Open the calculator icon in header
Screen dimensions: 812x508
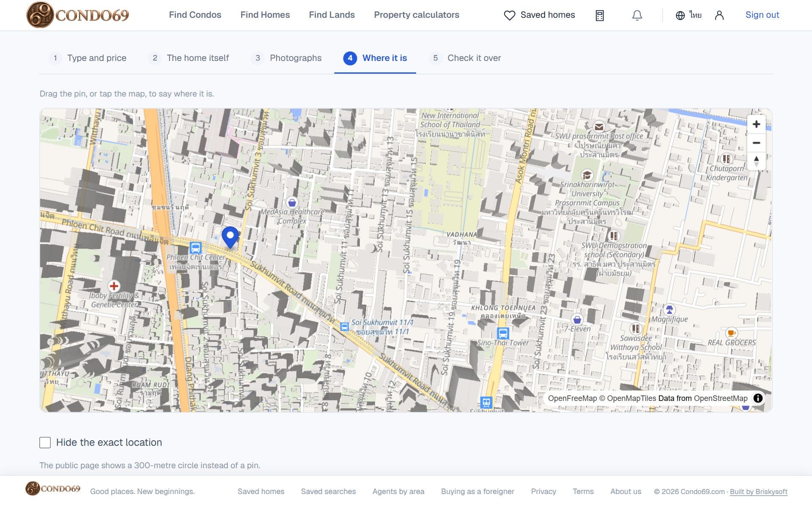(x=600, y=15)
